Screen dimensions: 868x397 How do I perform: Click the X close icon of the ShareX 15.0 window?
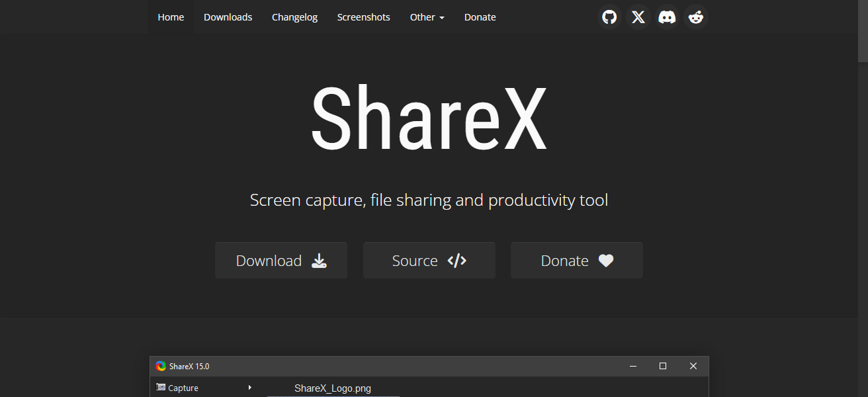[693, 366]
